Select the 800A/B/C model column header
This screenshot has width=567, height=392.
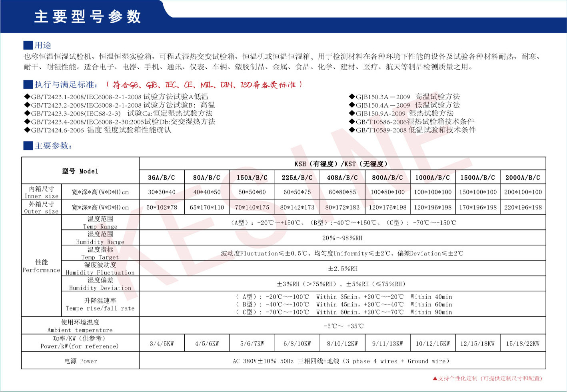(x=387, y=178)
